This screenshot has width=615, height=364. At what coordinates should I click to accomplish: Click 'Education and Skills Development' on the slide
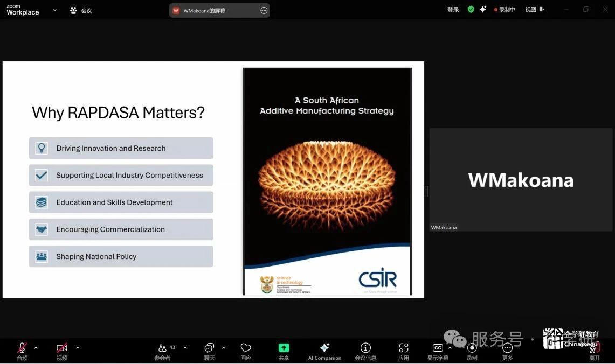(x=114, y=202)
